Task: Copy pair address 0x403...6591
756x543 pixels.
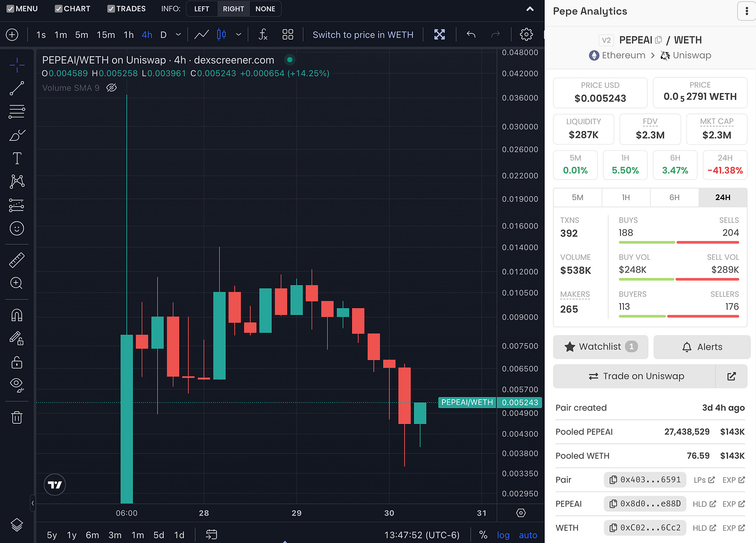Action: pyautogui.click(x=645, y=480)
